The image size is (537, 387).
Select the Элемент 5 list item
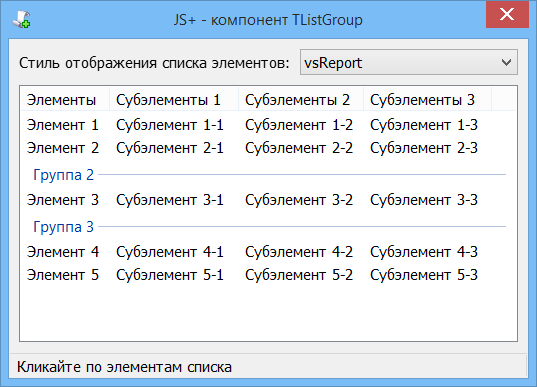[x=63, y=275]
